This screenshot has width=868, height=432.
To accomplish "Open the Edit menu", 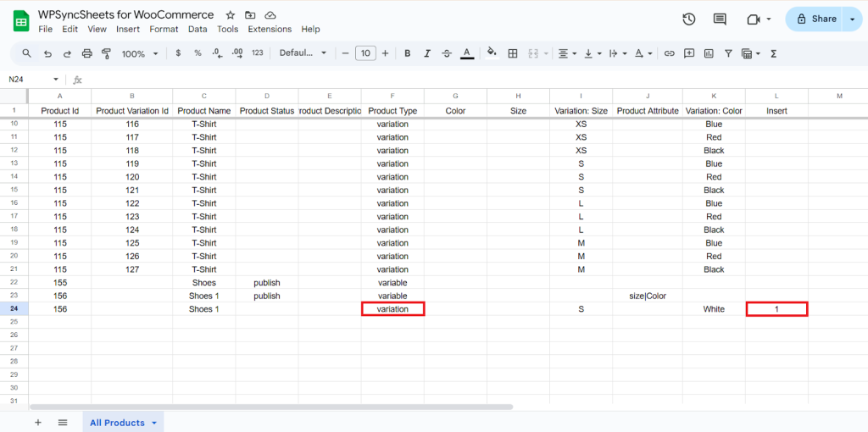I will (x=70, y=30).
